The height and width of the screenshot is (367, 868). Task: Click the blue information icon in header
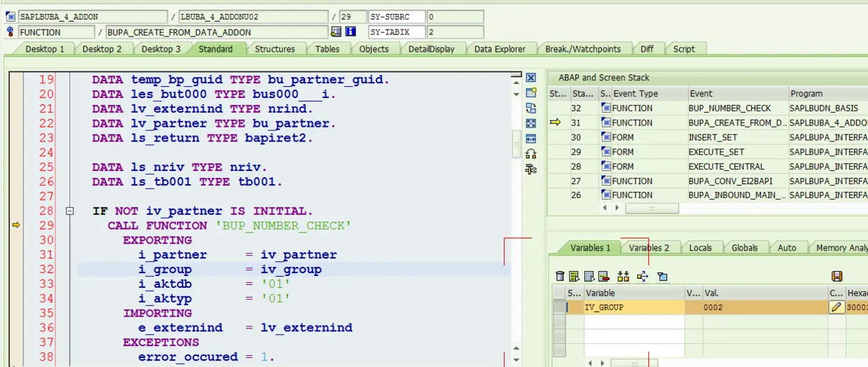click(x=351, y=32)
